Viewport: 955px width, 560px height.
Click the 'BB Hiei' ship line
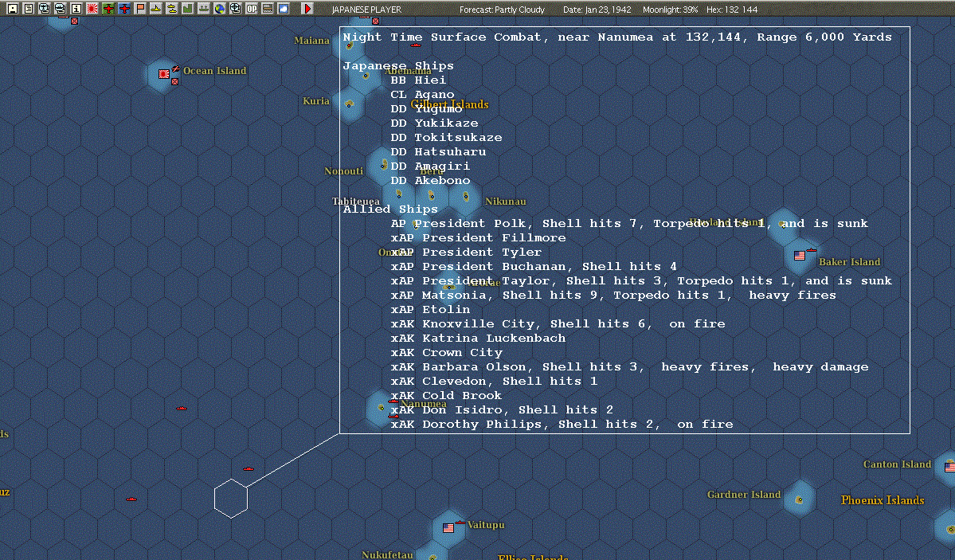[418, 80]
